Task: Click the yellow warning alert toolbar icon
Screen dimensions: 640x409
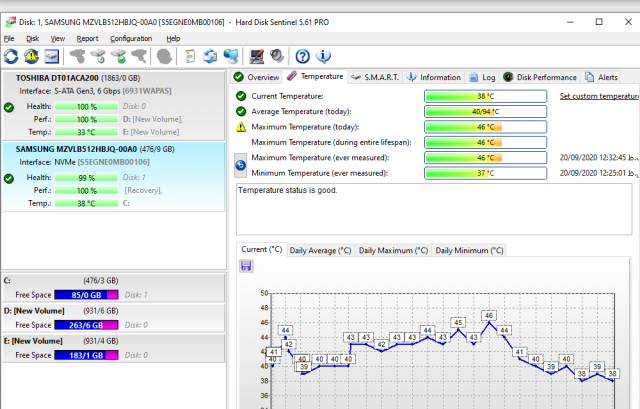Action: pos(31,56)
